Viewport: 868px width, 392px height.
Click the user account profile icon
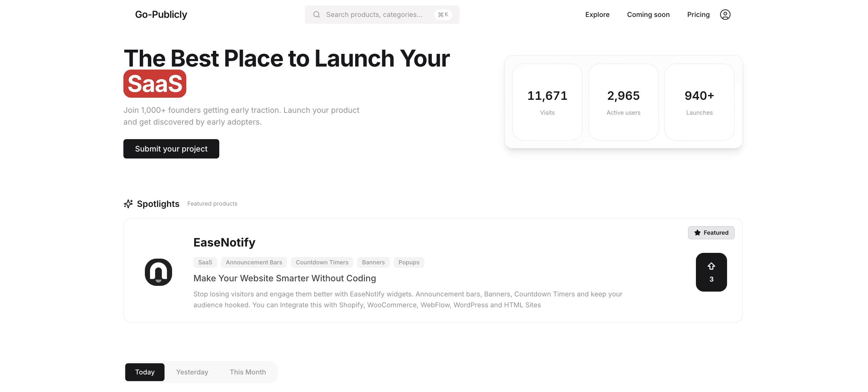725,15
